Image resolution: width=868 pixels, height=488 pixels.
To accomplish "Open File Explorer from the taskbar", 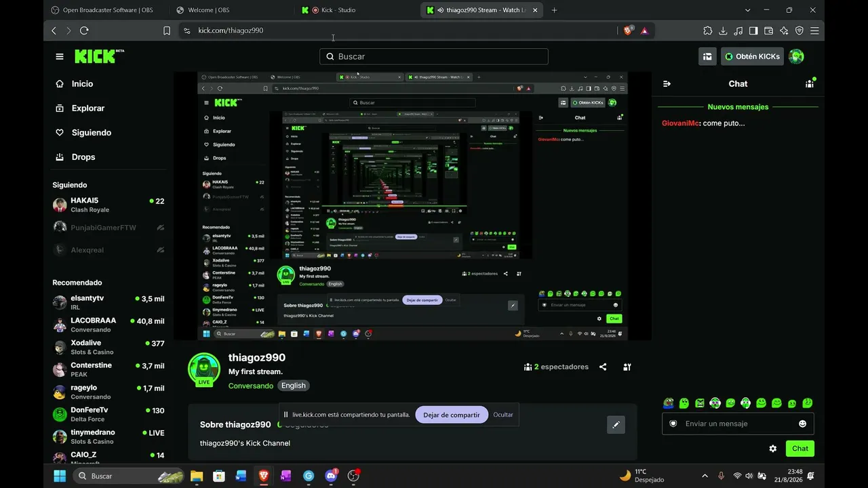I will tap(197, 476).
